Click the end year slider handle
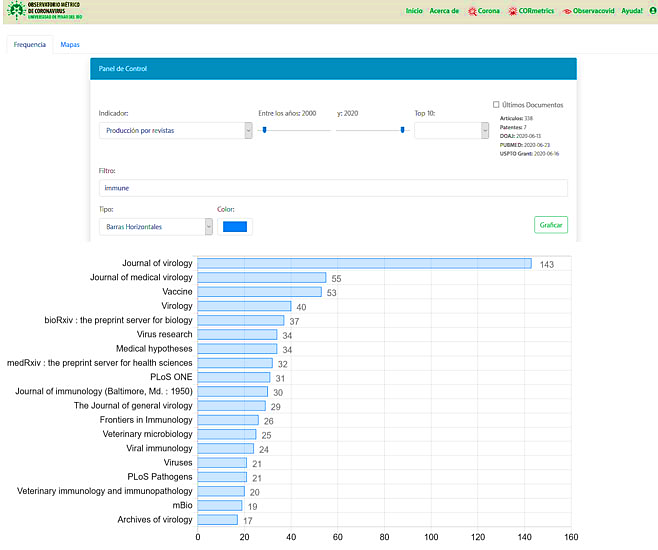The image size is (658, 550). [x=402, y=129]
